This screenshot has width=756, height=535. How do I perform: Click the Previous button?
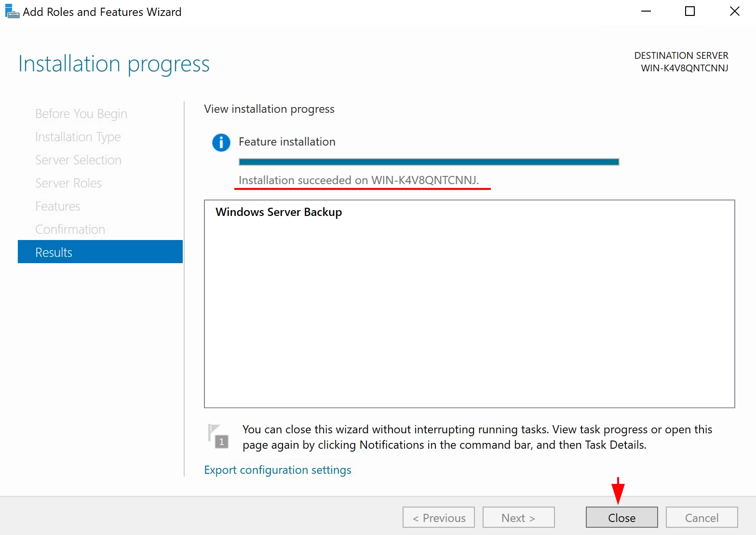439,518
